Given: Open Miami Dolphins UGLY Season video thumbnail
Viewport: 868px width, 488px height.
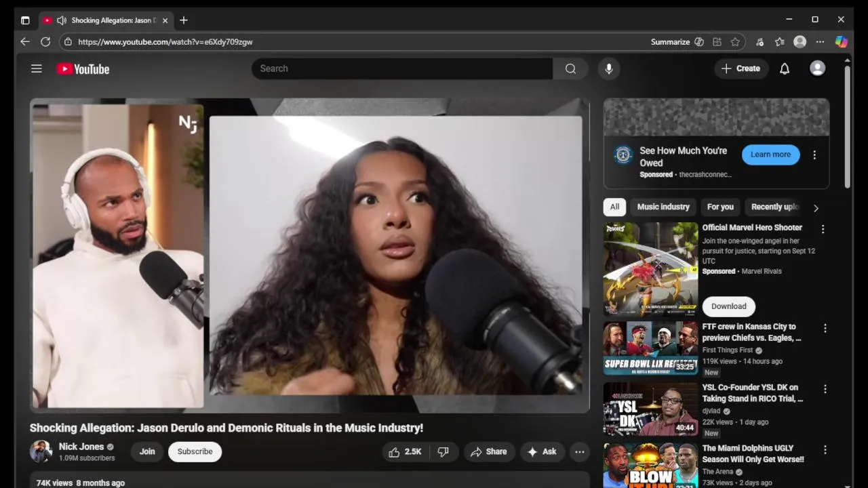Looking at the screenshot, I should (651, 466).
